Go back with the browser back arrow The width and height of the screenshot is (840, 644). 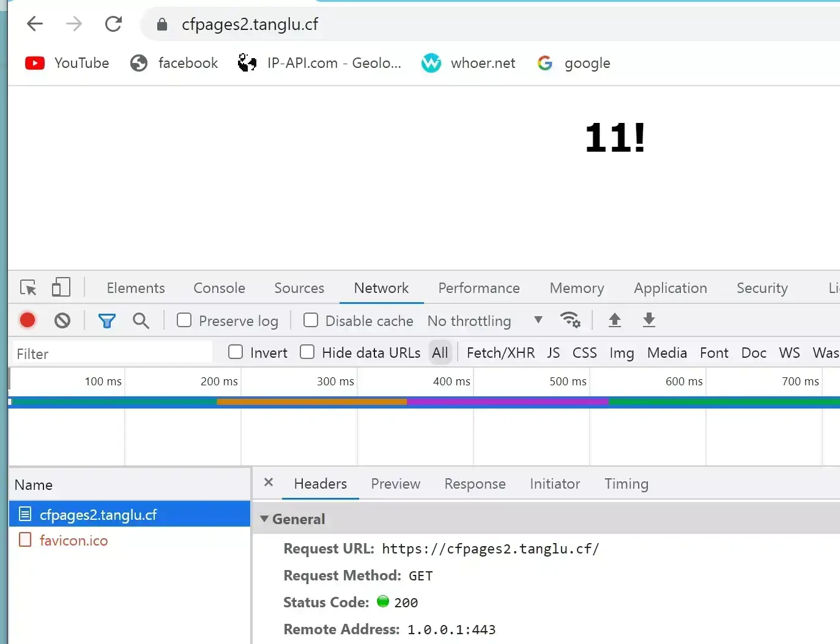tap(35, 24)
